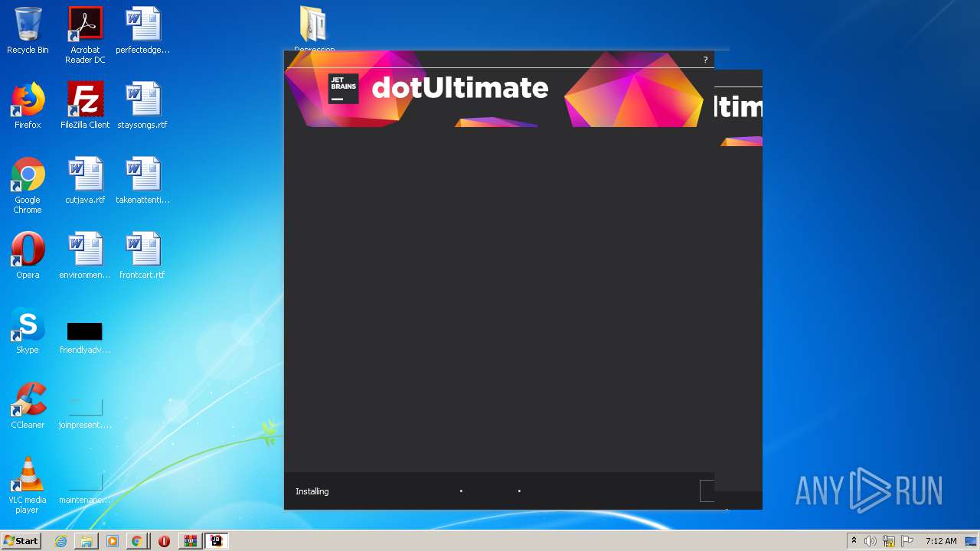
Task: Click the partially hidden button in installer footer
Action: [x=707, y=491]
